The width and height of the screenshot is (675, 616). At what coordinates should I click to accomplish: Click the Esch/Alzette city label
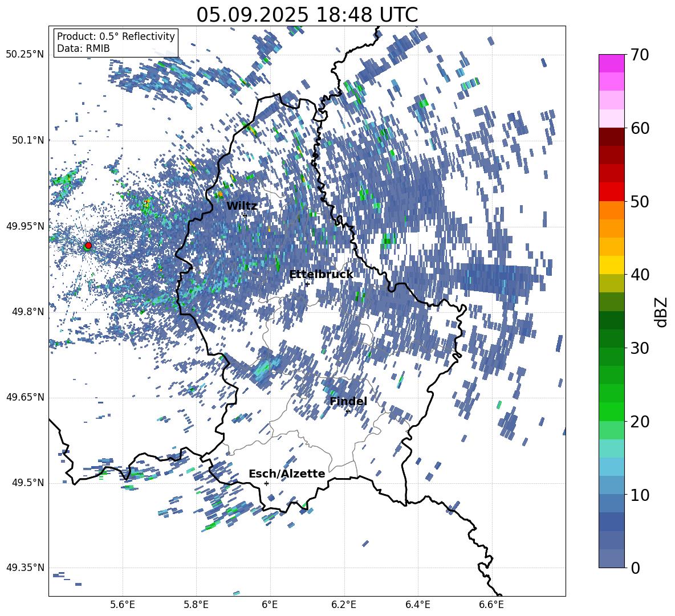287,474
